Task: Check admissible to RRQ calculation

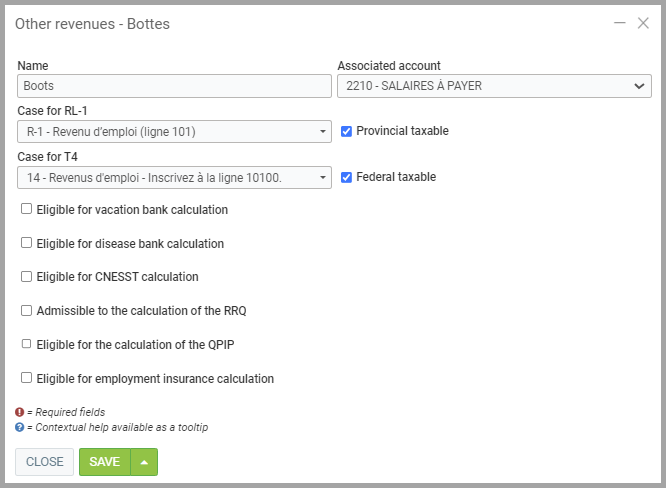Action: click(27, 311)
